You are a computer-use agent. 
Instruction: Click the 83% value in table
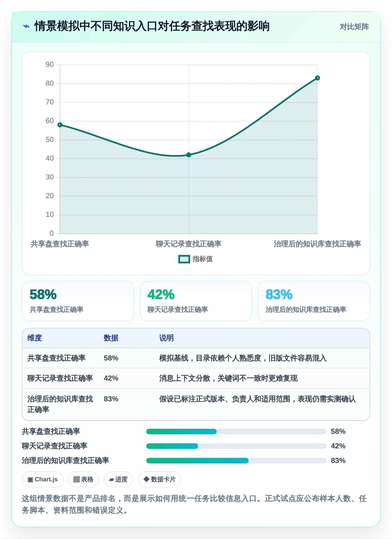point(111,399)
